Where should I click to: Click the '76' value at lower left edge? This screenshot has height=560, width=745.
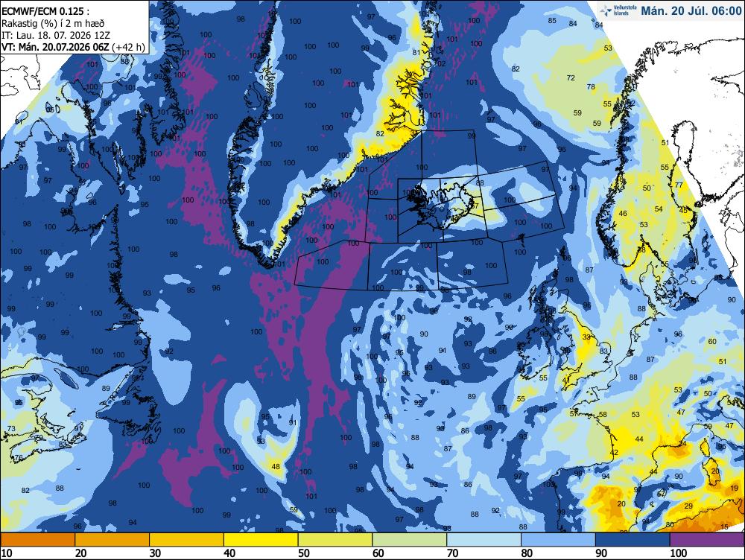19,458
